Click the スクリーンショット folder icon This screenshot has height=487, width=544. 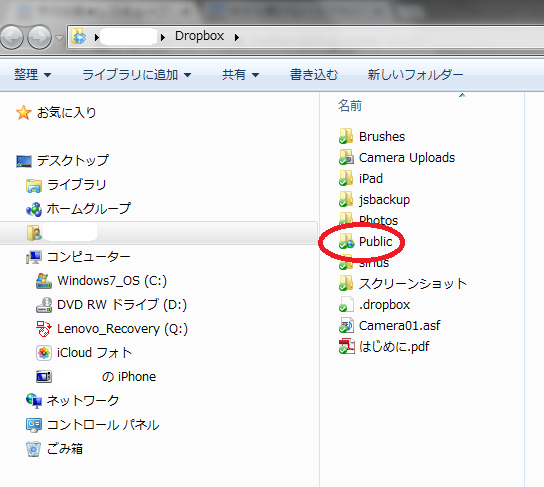346,283
